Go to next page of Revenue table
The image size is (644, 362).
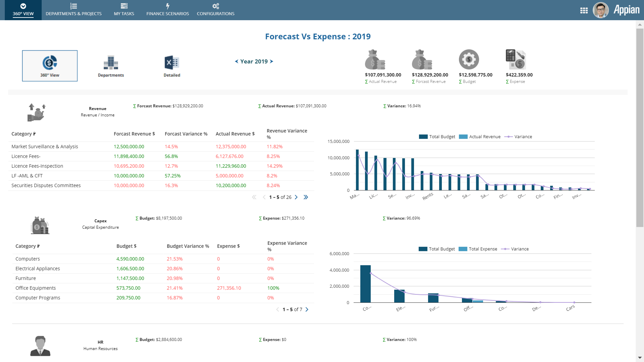[296, 197]
